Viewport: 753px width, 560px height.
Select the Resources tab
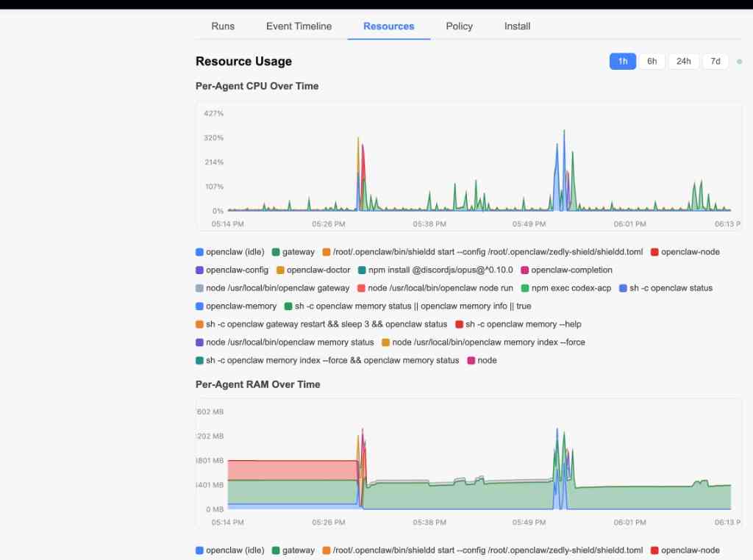(x=388, y=26)
